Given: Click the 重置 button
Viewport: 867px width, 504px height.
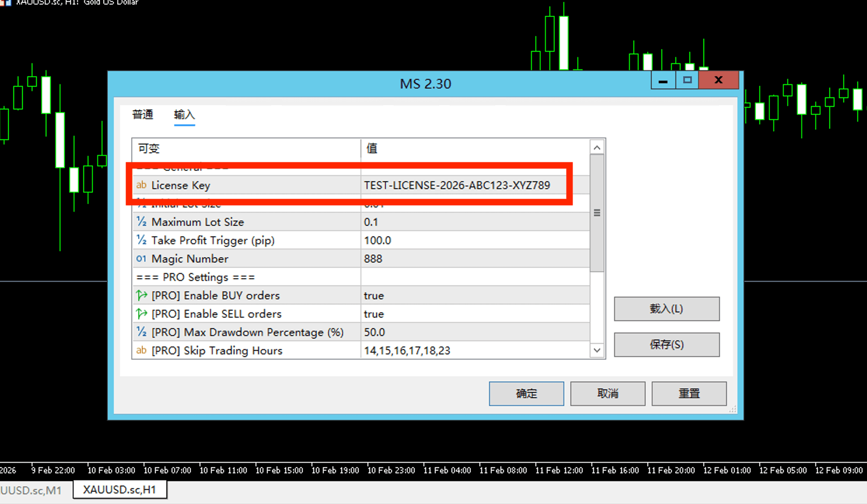Looking at the screenshot, I should (689, 393).
